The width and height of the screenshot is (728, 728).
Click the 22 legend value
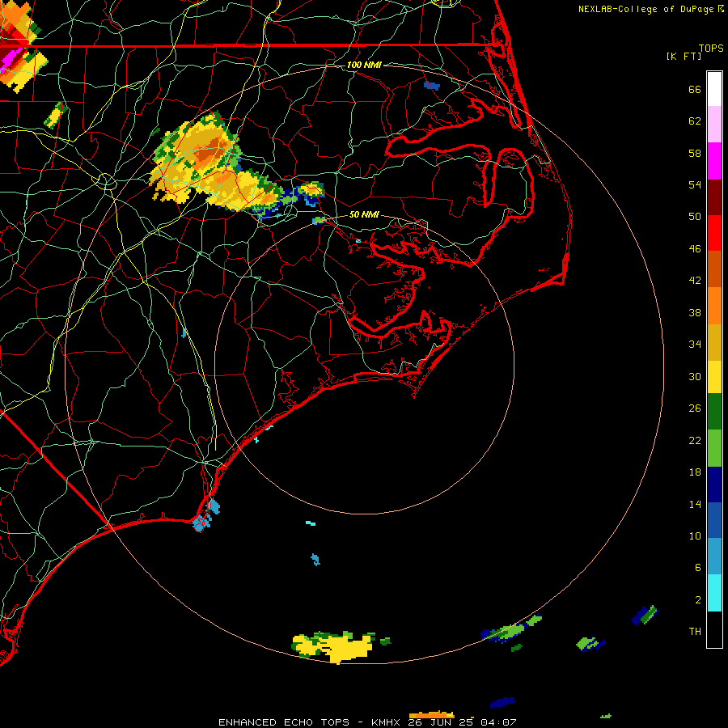695,440
